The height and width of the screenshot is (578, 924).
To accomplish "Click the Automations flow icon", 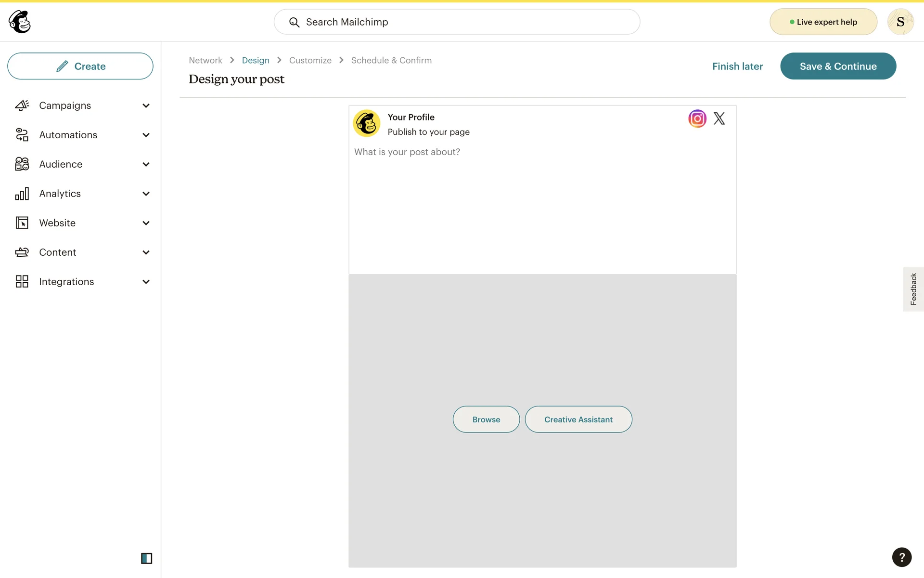I will point(22,135).
